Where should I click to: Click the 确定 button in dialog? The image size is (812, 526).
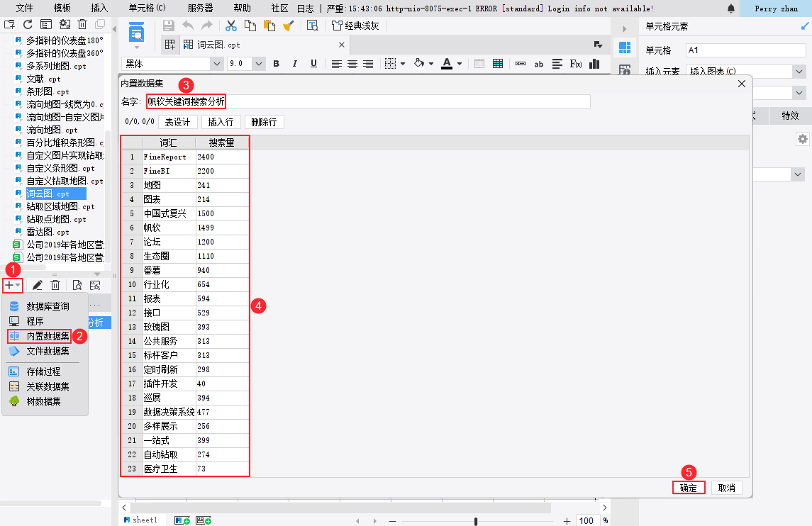pos(688,488)
